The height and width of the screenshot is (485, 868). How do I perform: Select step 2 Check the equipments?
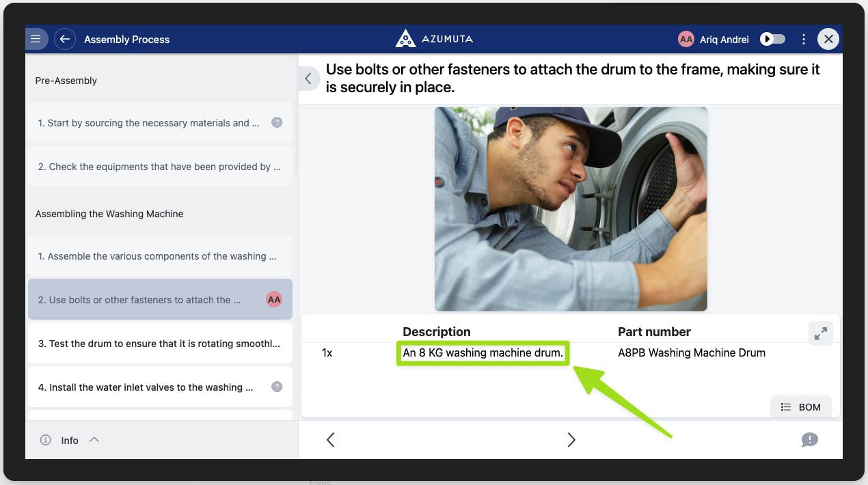coord(159,167)
